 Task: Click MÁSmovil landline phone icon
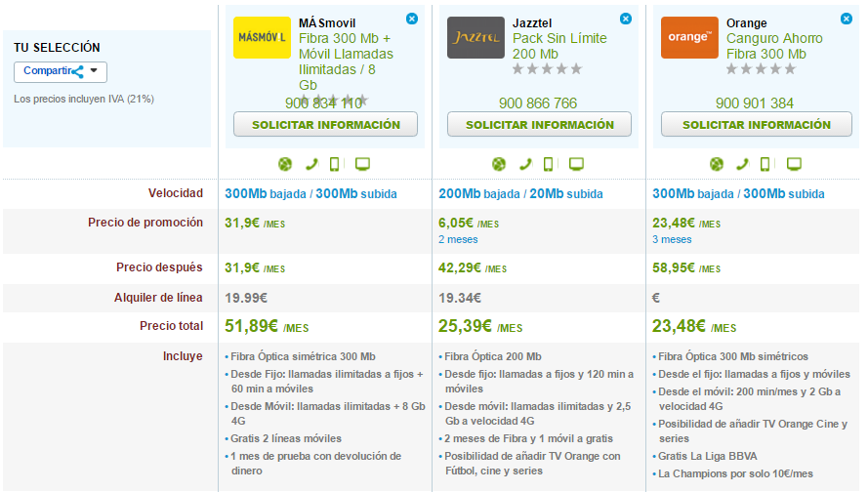coord(311,164)
